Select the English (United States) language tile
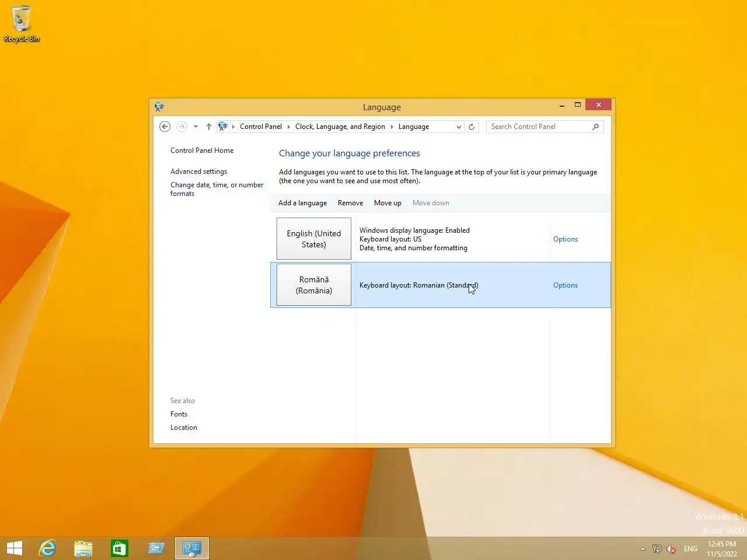The image size is (747, 560). click(x=314, y=239)
